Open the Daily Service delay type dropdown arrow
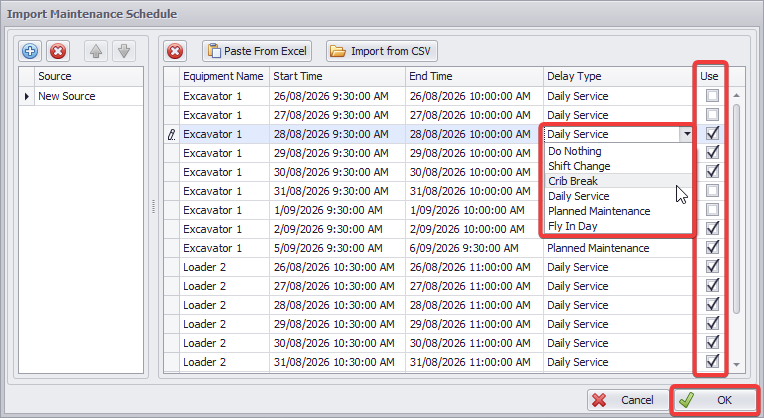 687,134
